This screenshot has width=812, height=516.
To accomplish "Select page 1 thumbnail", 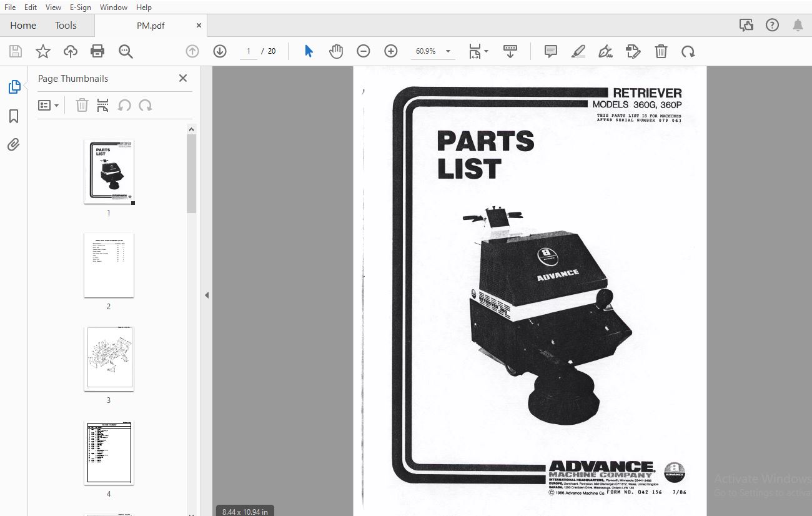I will click(x=109, y=172).
